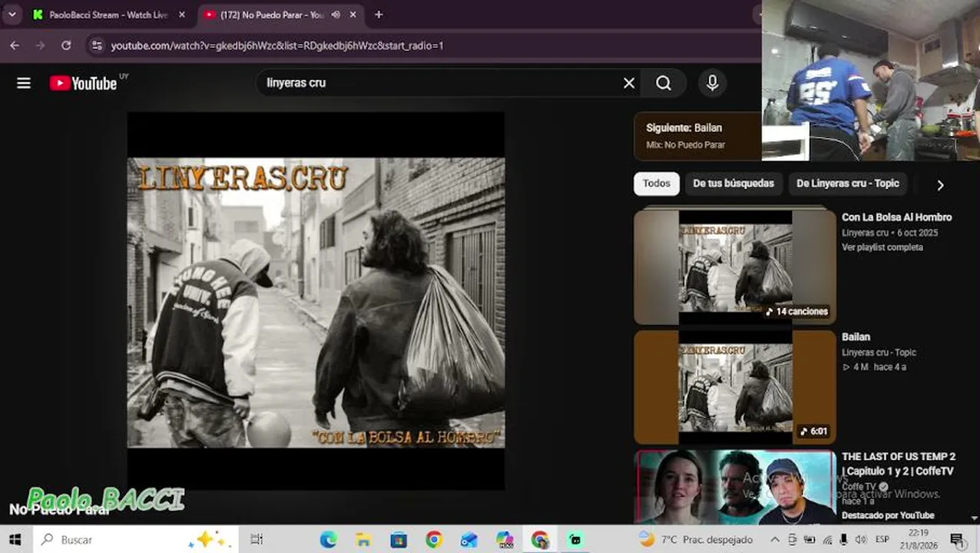This screenshot has width=980, height=553.
Task: Click the microphone icon in system tray
Action: 844,539
